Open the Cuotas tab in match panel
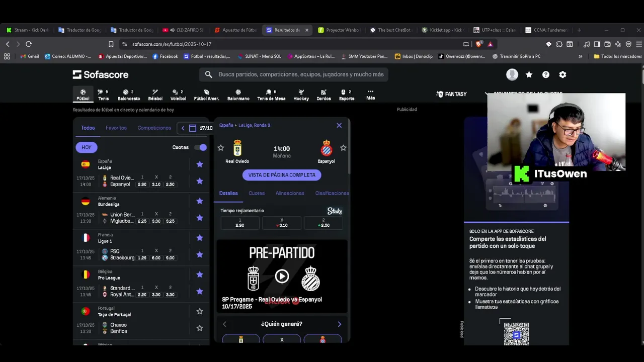644x362 pixels. coord(257,193)
